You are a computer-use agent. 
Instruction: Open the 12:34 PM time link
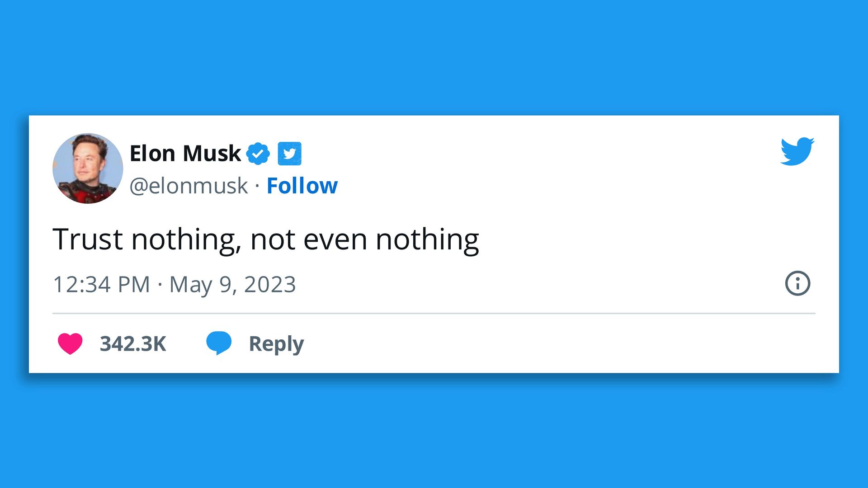tap(101, 285)
